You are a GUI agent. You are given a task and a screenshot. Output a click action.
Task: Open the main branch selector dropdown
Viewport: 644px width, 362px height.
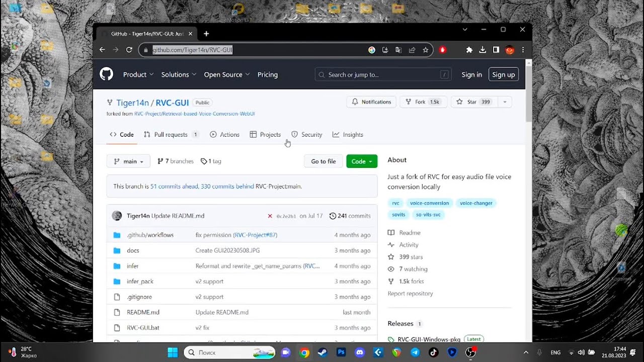click(x=128, y=161)
